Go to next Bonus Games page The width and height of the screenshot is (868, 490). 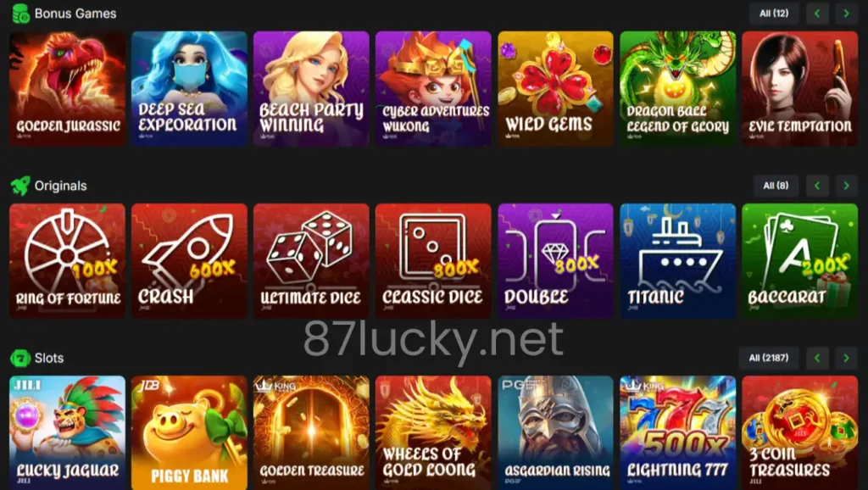(x=846, y=14)
